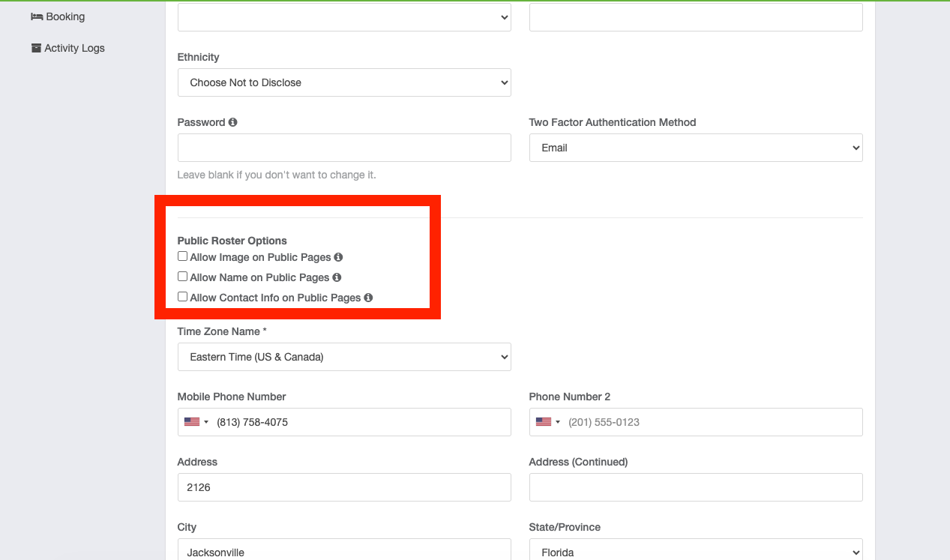
Task: Click the Activity Logs archive icon
Action: tap(36, 48)
